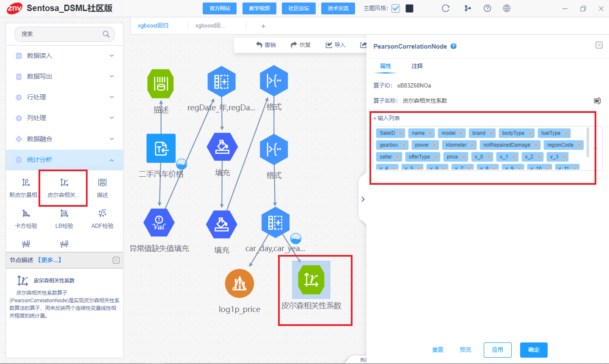Close the PearsonCorrelationNode properties panel
This screenshot has height=364, width=609.
pyautogui.click(x=599, y=45)
